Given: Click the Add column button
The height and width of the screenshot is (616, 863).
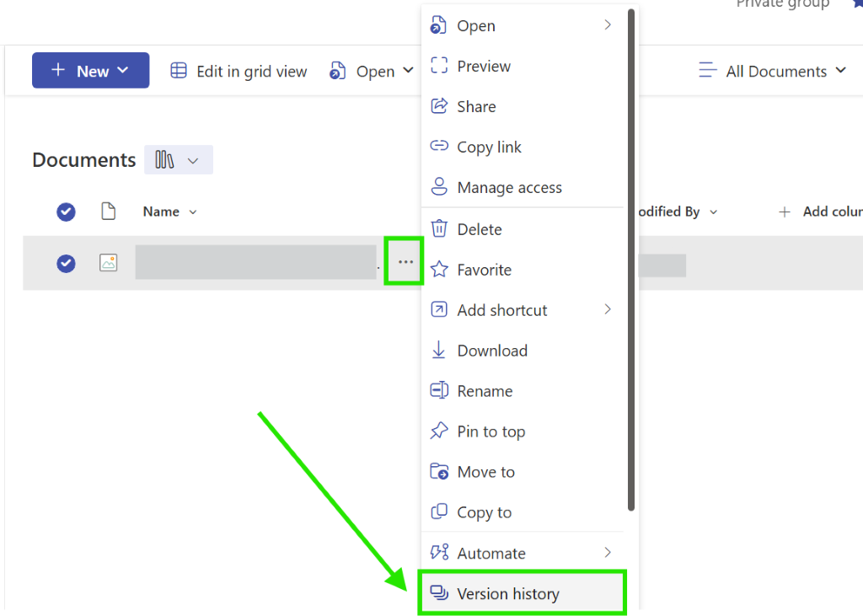Looking at the screenshot, I should (x=820, y=212).
